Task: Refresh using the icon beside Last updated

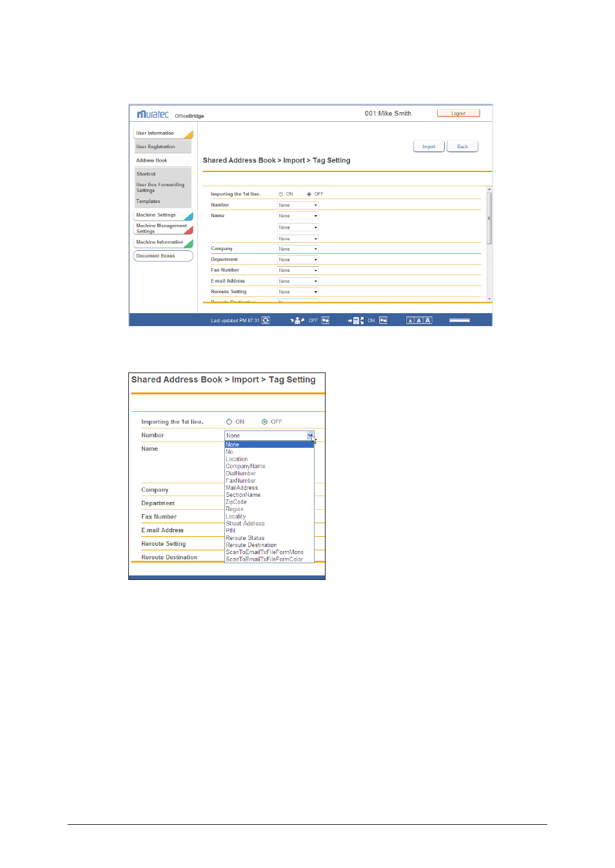Action: pos(266,320)
